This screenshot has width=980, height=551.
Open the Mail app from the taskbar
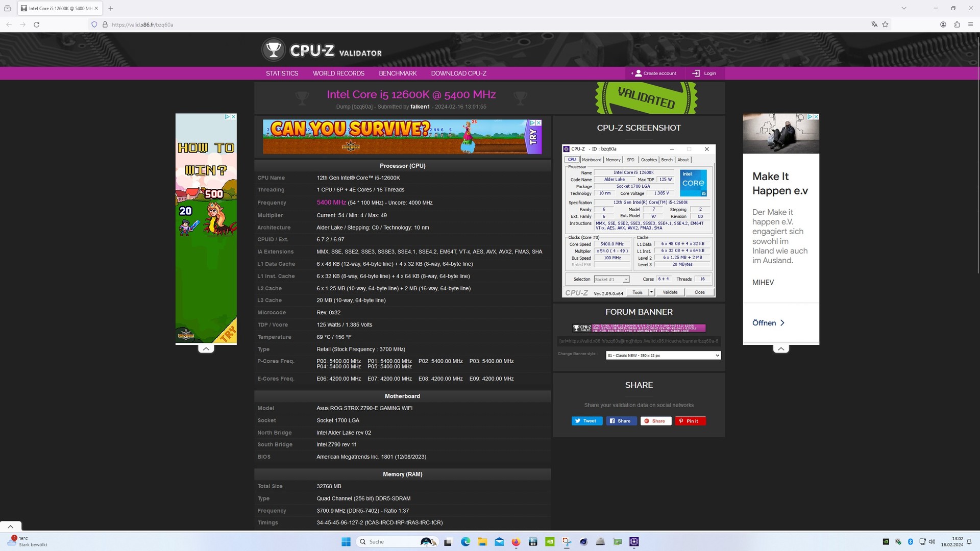[499, 542]
